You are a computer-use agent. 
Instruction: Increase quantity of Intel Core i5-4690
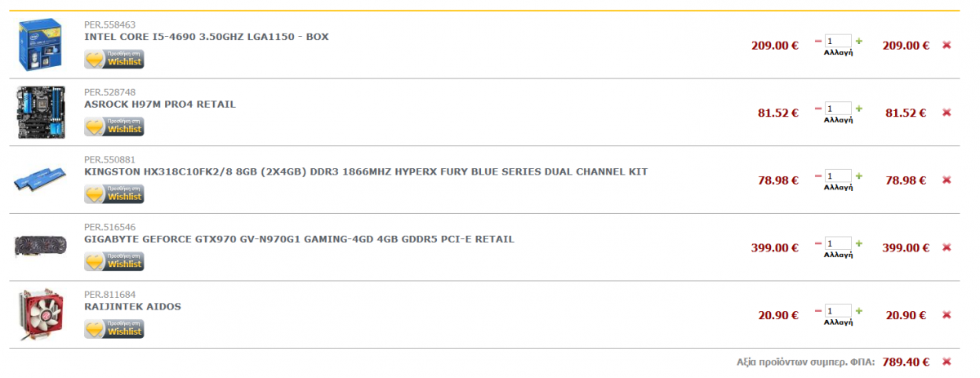(x=858, y=40)
